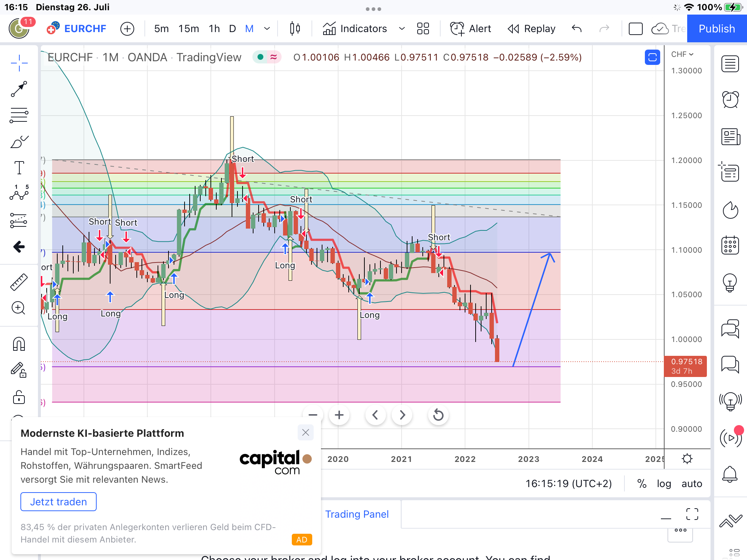
Task: Expand the indicator templates chevron
Action: 402,28
